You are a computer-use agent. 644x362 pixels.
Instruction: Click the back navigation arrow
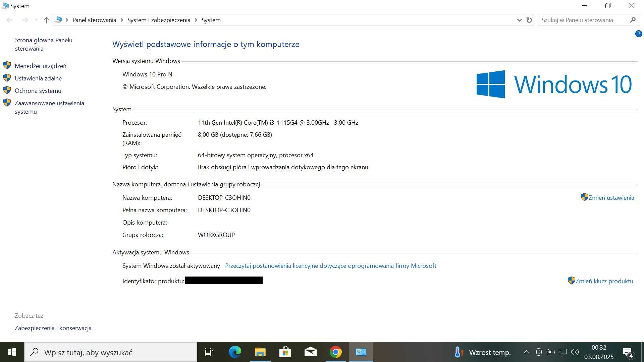(10, 20)
